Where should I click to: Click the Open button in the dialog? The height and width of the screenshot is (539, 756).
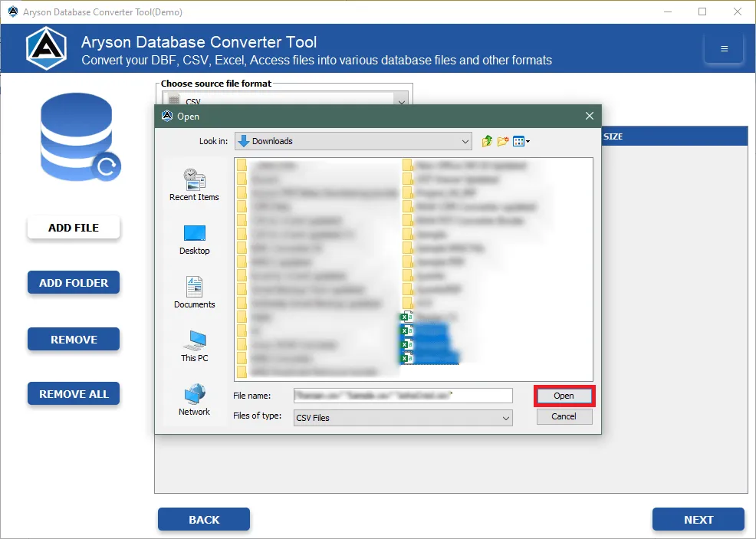(x=564, y=396)
